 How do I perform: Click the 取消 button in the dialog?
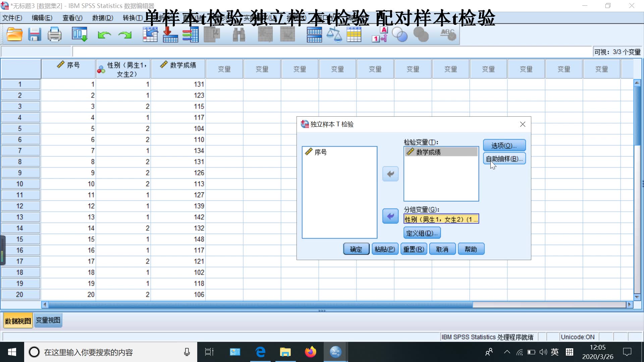tap(442, 249)
